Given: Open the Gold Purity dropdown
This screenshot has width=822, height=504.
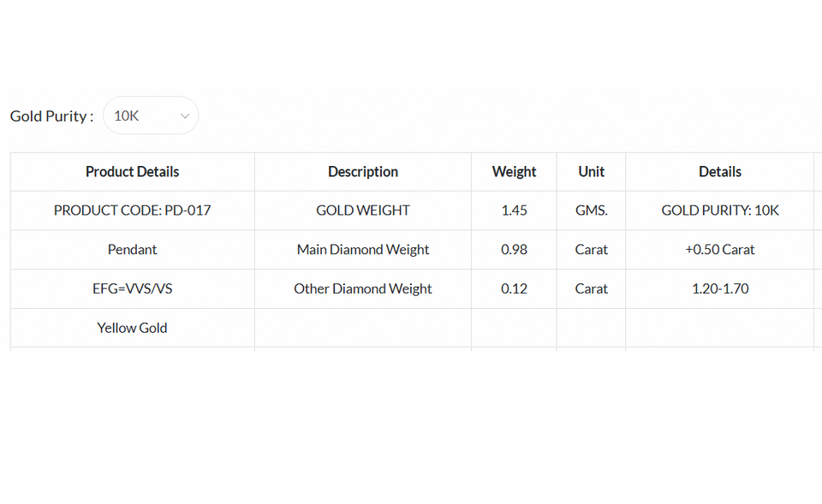Looking at the screenshot, I should point(150,116).
